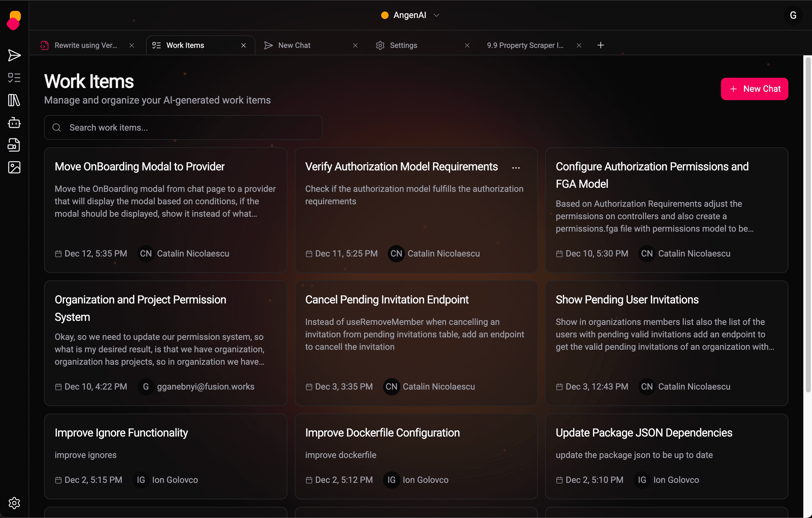Open the image gallery sidebar icon
The width and height of the screenshot is (812, 518).
pyautogui.click(x=14, y=167)
